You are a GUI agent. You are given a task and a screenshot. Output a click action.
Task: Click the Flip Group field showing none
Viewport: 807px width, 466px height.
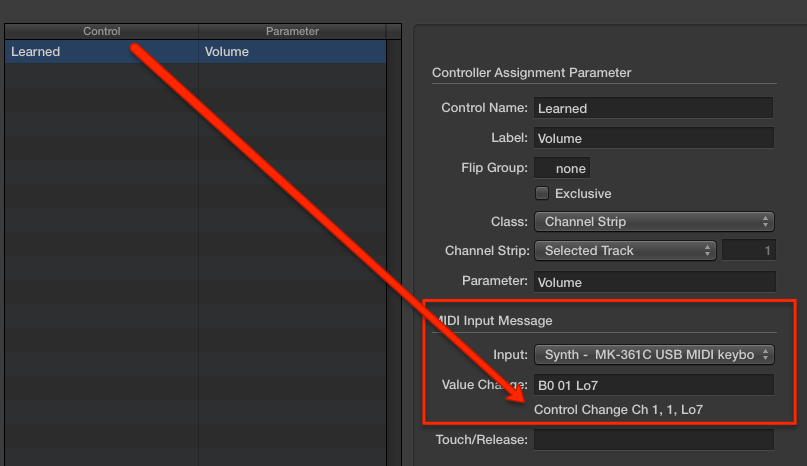point(562,168)
